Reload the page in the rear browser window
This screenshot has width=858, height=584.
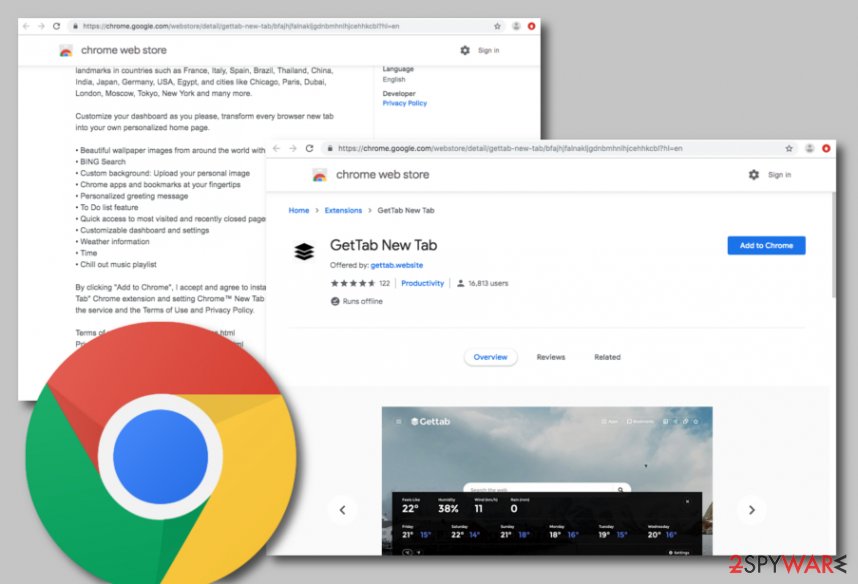pyautogui.click(x=56, y=26)
